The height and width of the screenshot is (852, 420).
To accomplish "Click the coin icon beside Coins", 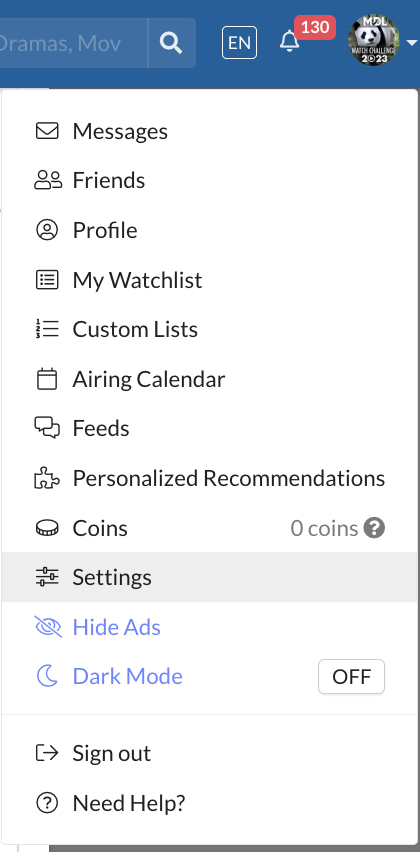I will 47,528.
